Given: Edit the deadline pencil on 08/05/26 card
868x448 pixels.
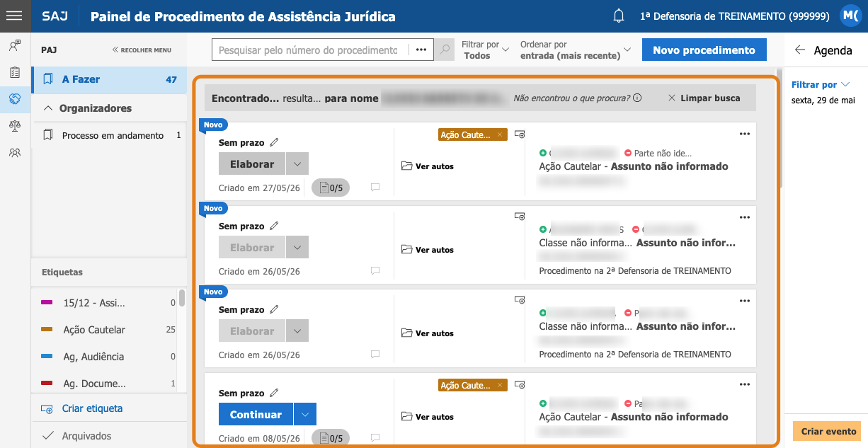Looking at the screenshot, I should coord(274,393).
